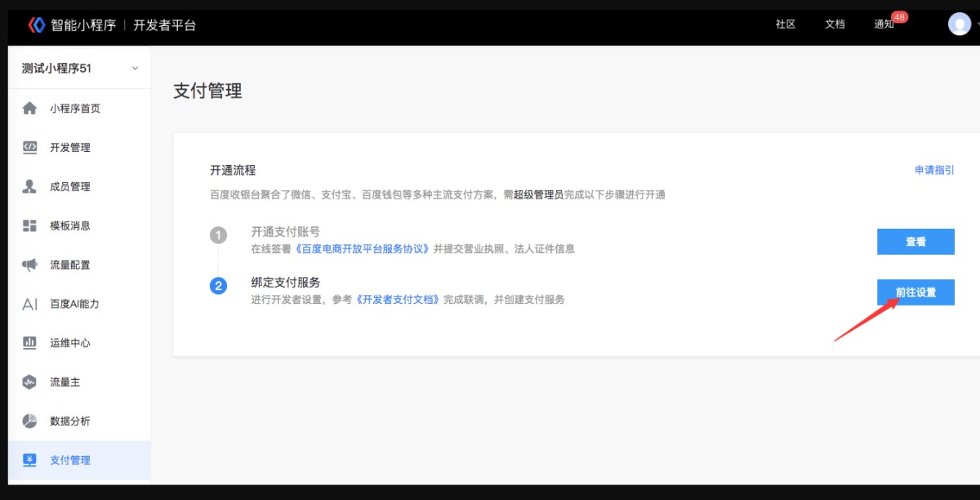Select the code icon for 开发管理
Viewport: 980px width, 500px height.
(29, 148)
